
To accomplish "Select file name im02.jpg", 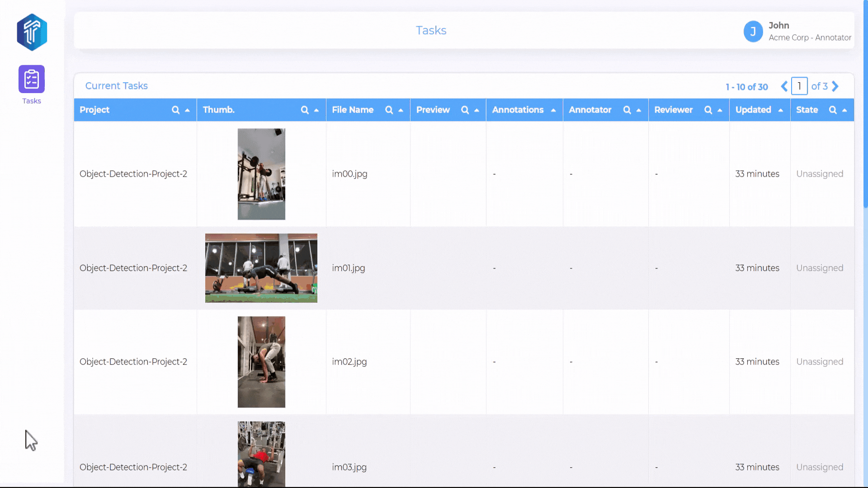I will [349, 362].
